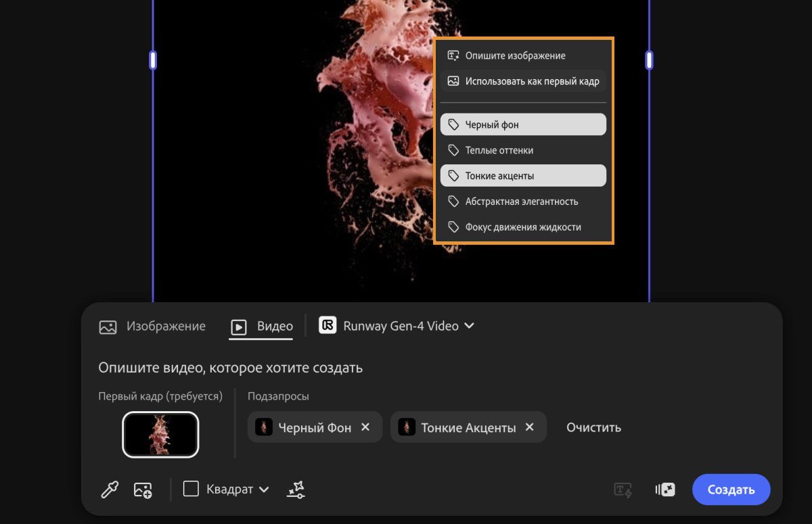Toggle the 'Теплые оттенки' tag
The width and height of the screenshot is (812, 524).
pos(523,150)
